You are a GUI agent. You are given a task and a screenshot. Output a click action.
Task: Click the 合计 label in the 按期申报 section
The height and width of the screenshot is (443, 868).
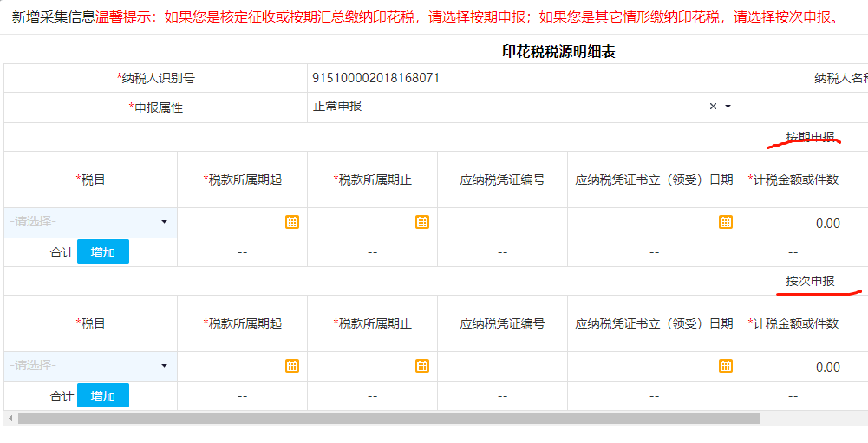pos(62,252)
